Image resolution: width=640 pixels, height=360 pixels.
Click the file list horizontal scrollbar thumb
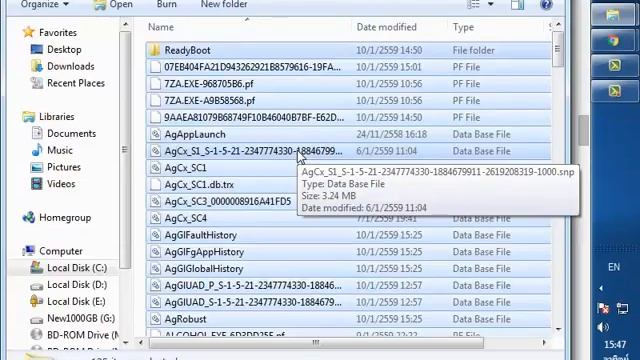pyautogui.click(x=316, y=342)
